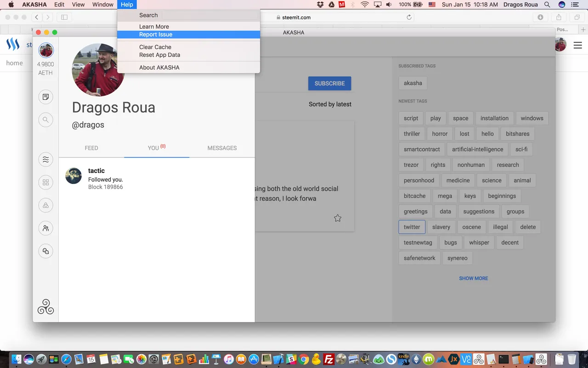Click the AKASHA triple-spiral logo in the sidebar
588x368 pixels.
(x=46, y=307)
